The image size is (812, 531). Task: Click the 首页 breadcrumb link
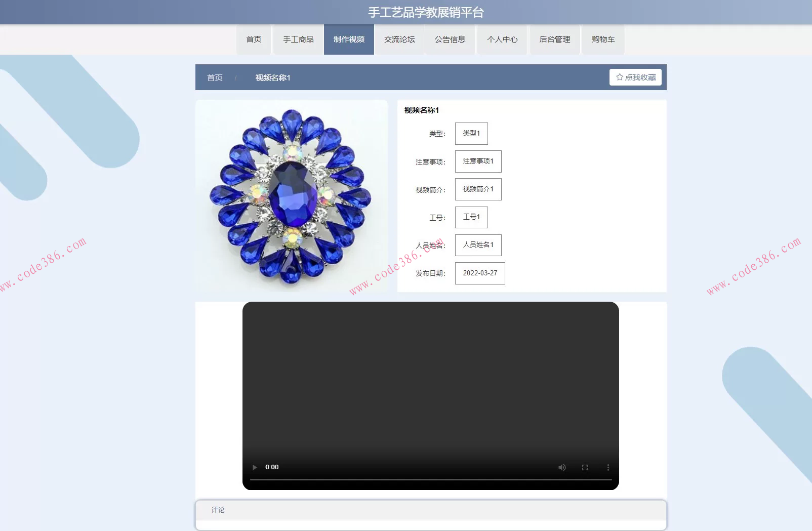pyautogui.click(x=215, y=77)
